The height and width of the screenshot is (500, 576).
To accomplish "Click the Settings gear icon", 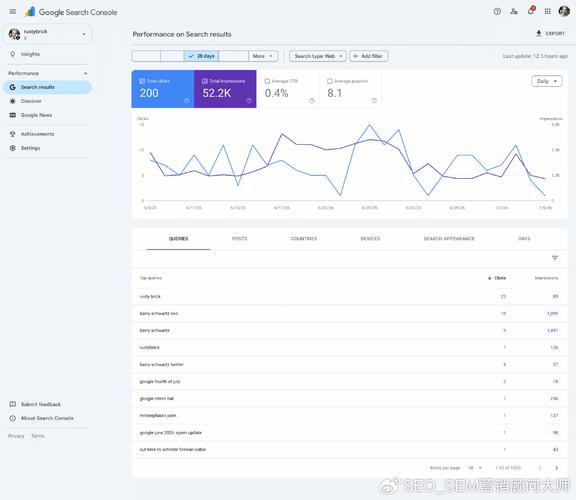I will [12, 148].
